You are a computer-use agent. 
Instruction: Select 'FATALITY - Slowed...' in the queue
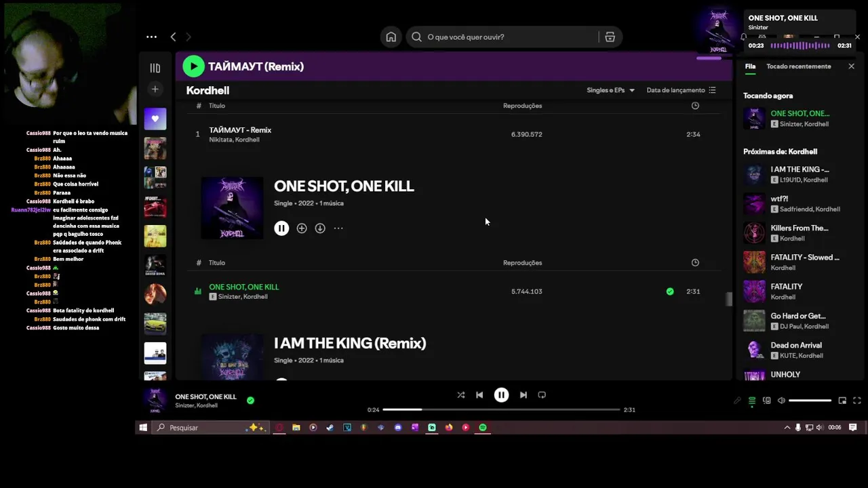pos(805,258)
